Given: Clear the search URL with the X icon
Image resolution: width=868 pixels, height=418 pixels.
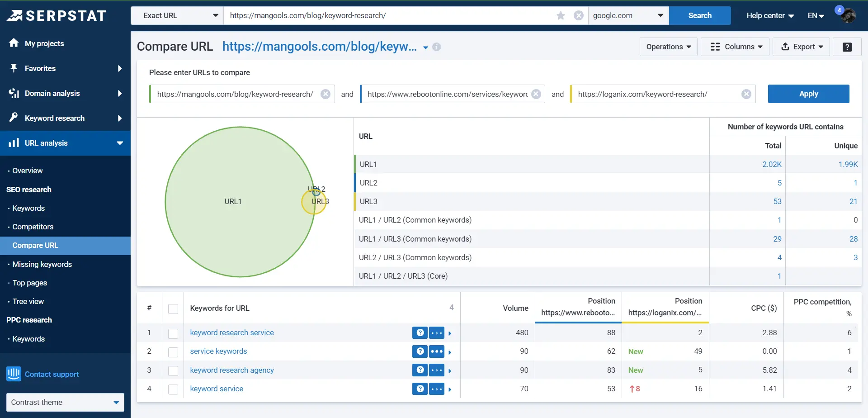Looking at the screenshot, I should (578, 16).
